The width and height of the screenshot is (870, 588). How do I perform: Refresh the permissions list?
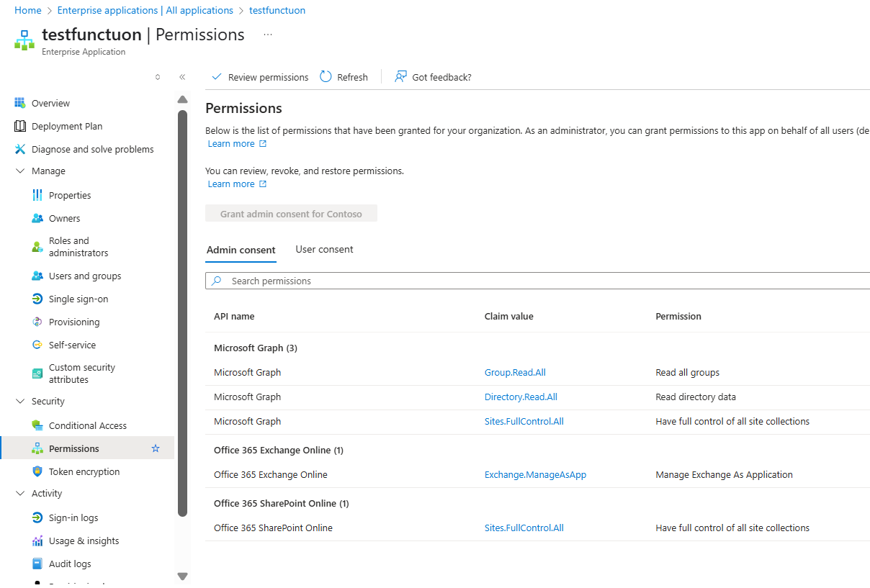click(344, 76)
